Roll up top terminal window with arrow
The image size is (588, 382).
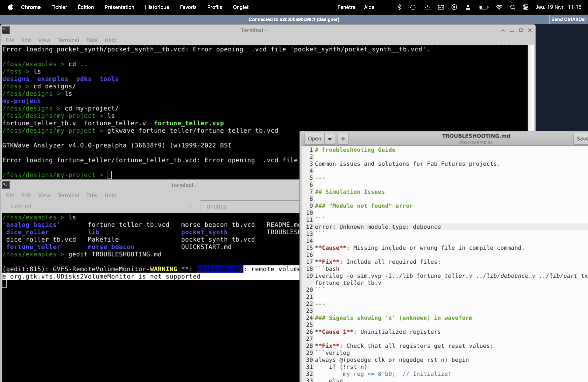click(503, 30)
